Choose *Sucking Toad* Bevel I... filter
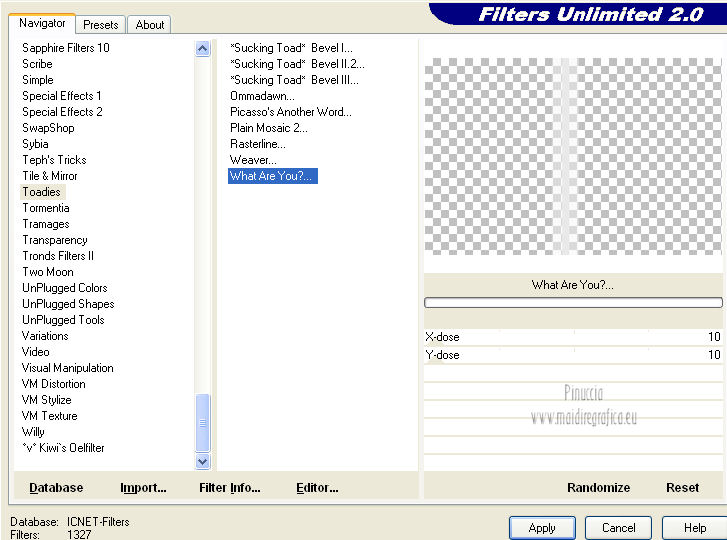The width and height of the screenshot is (727, 540). 291,48
